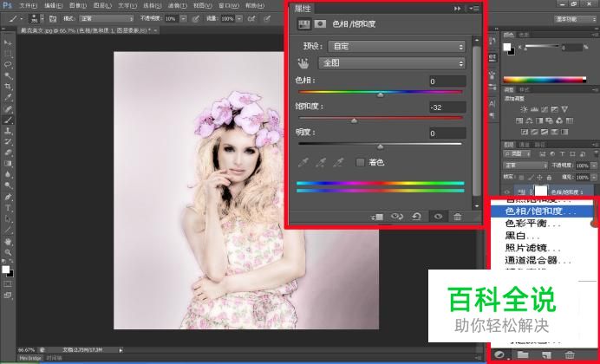View previous adjustment state icon
Screen dimensions: 600x364
coord(397,217)
